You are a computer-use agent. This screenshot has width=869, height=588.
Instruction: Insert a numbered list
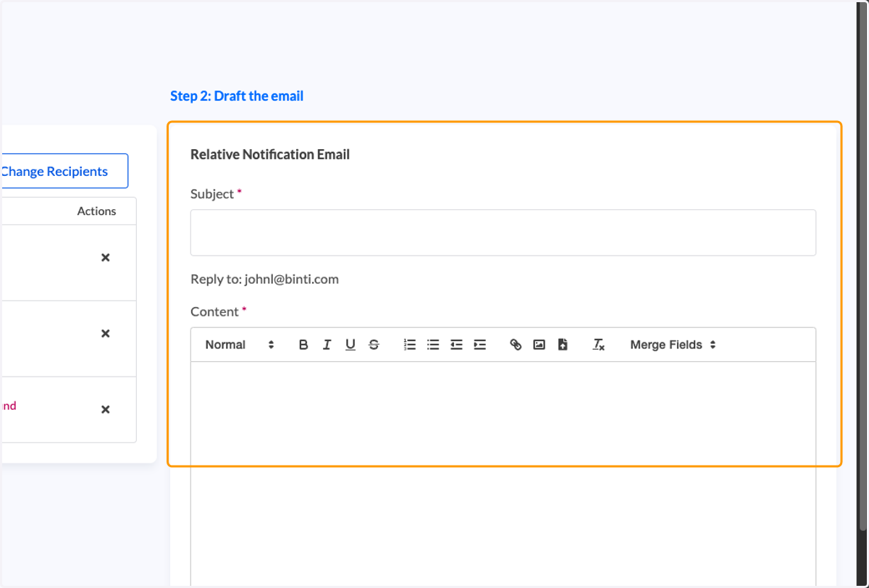click(x=410, y=345)
